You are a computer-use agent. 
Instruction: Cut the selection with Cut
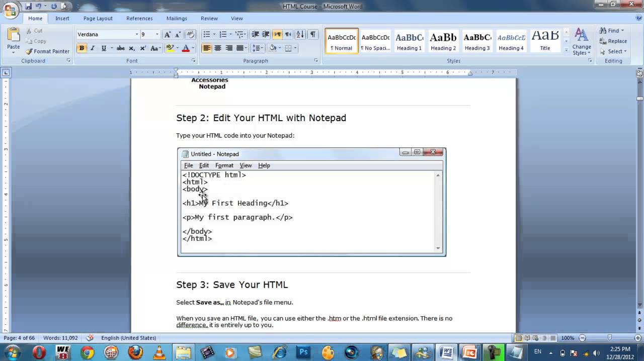(35, 31)
